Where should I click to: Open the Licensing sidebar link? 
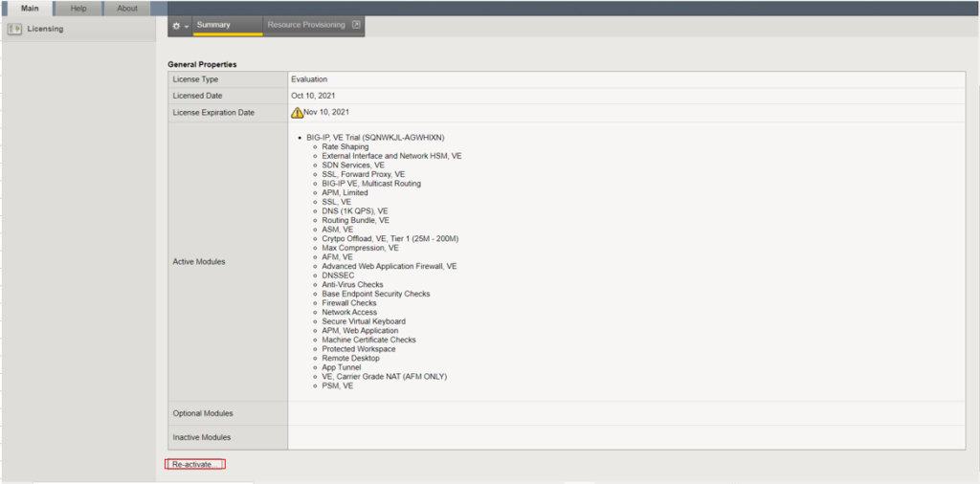45,29
